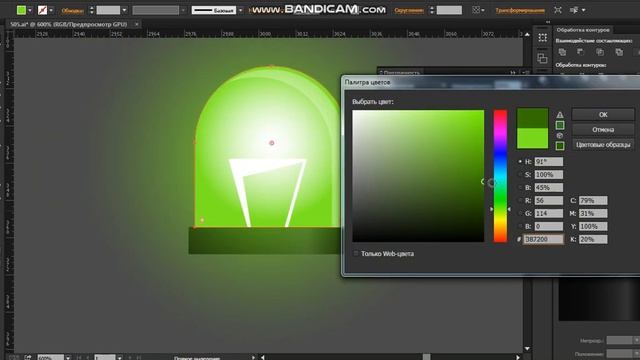
Task: Select the brightness B radio button
Action: click(520, 188)
